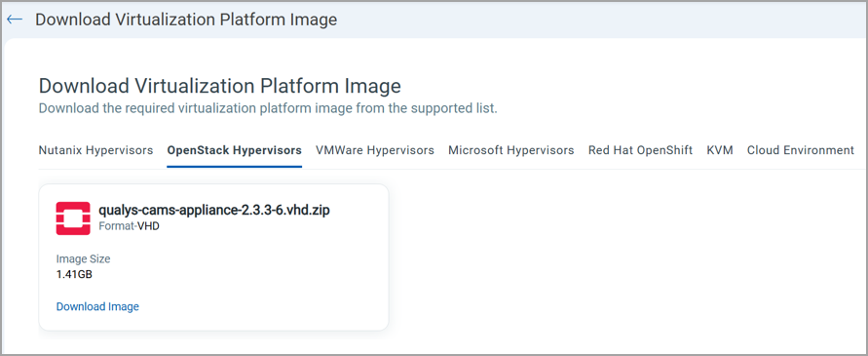This screenshot has height=356, width=868.
Task: Select the Cloud Environment tab
Action: [801, 150]
